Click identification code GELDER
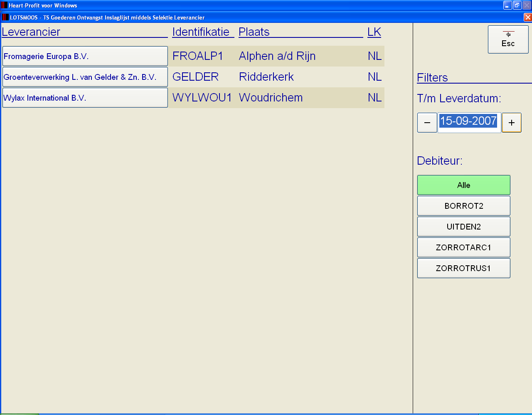The height and width of the screenshot is (415, 532). pyautogui.click(x=195, y=77)
